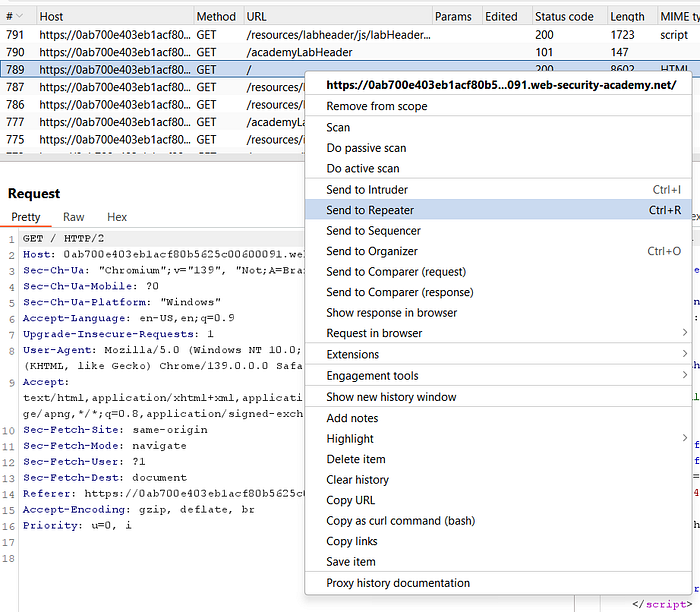Click status code 101 cell
This screenshot has height=612, width=700.
pos(544,52)
